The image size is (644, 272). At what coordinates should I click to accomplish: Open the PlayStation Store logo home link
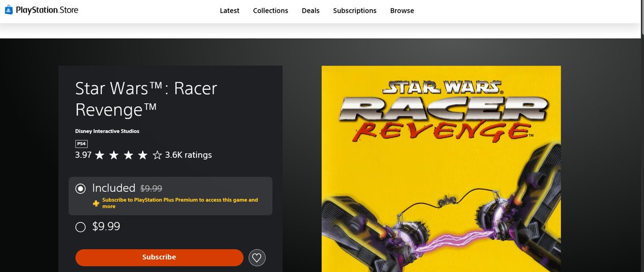coord(41,10)
